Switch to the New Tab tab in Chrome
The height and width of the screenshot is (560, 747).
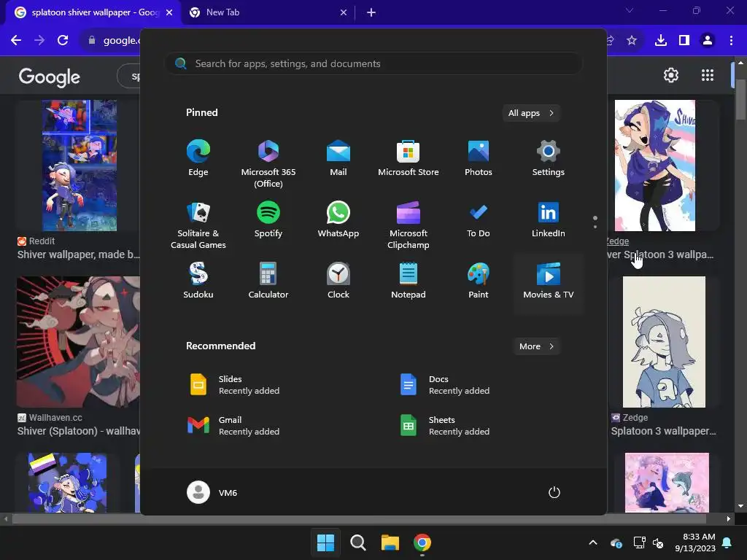pyautogui.click(x=268, y=12)
